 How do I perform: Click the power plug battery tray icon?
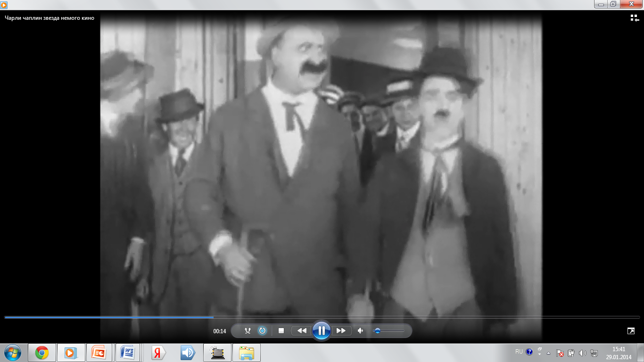pos(571,353)
